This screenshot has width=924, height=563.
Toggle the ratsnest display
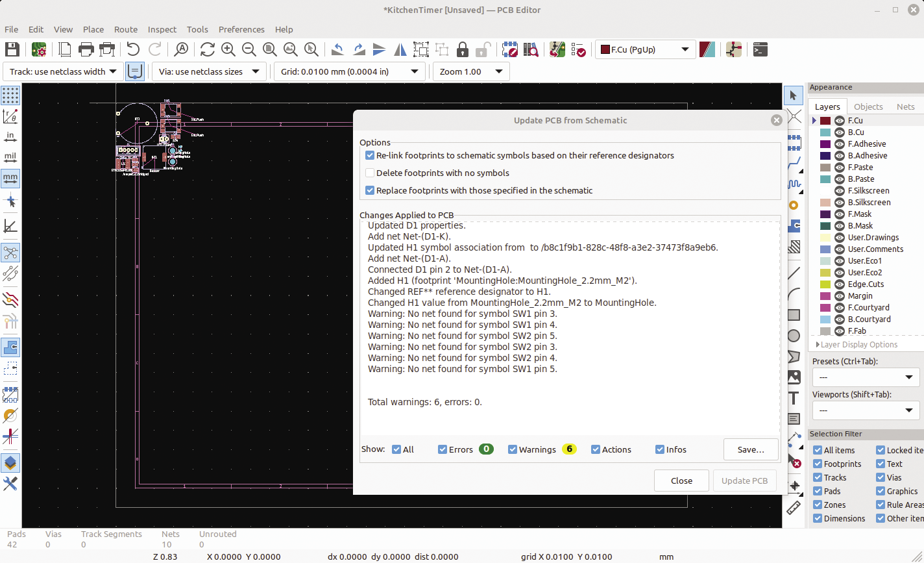pos(10,253)
